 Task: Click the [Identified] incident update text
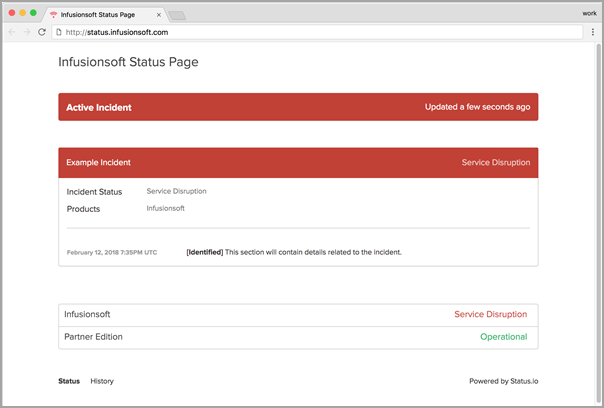[294, 252]
